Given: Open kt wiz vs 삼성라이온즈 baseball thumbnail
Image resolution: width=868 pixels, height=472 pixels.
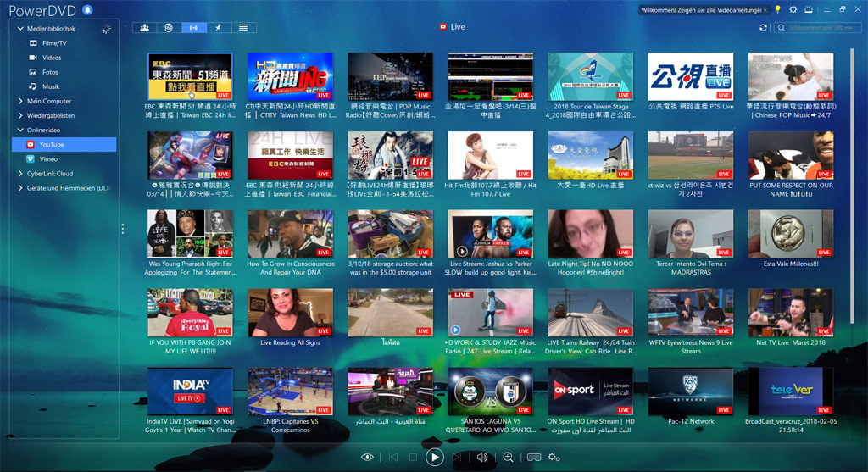Looking at the screenshot, I should coord(690,155).
